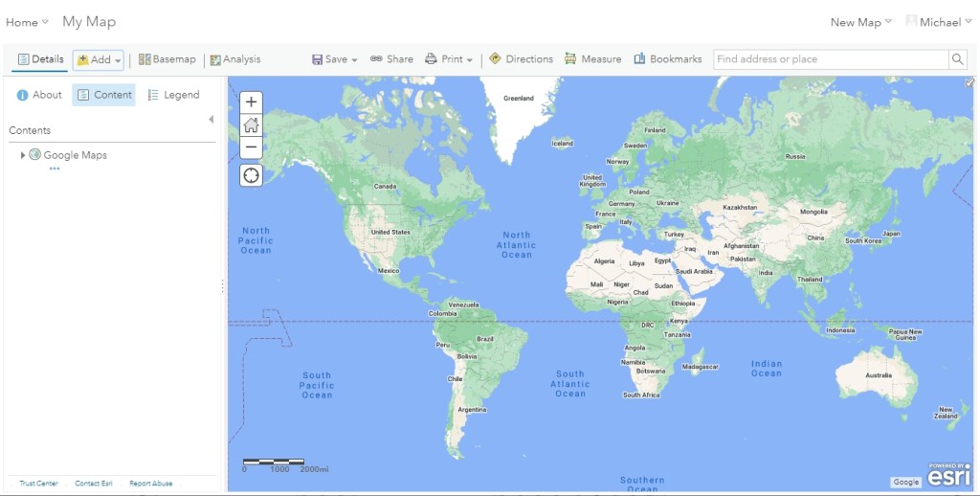Open the Add layer dropdown
The image size is (980, 496).
pos(99,60)
